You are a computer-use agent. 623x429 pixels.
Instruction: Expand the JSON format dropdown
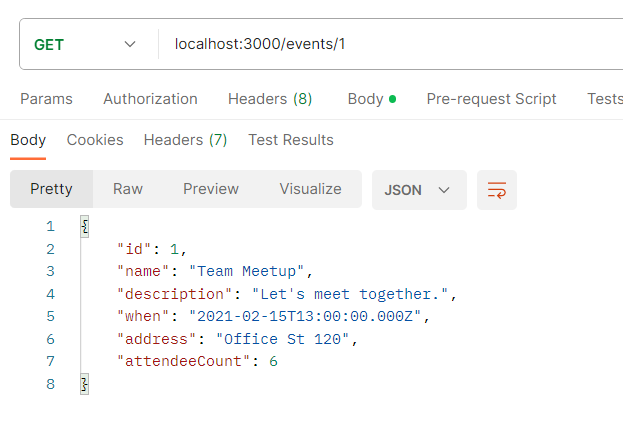(x=418, y=189)
